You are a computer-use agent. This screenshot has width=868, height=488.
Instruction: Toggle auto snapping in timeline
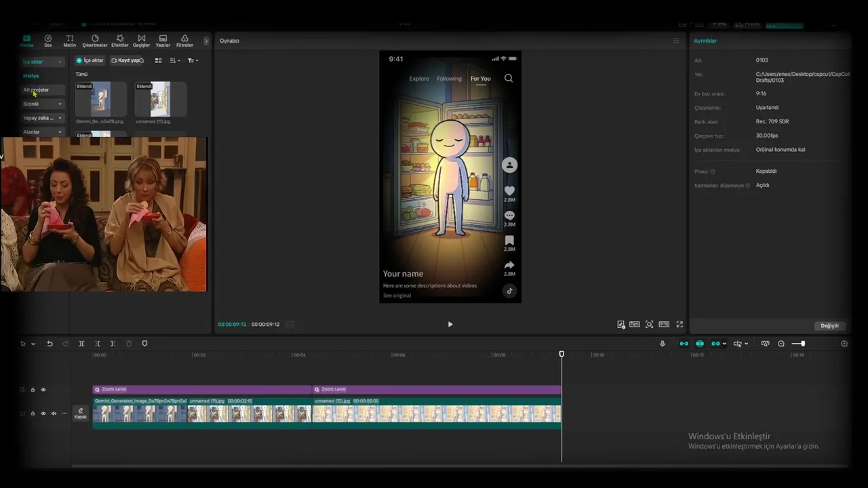point(700,344)
